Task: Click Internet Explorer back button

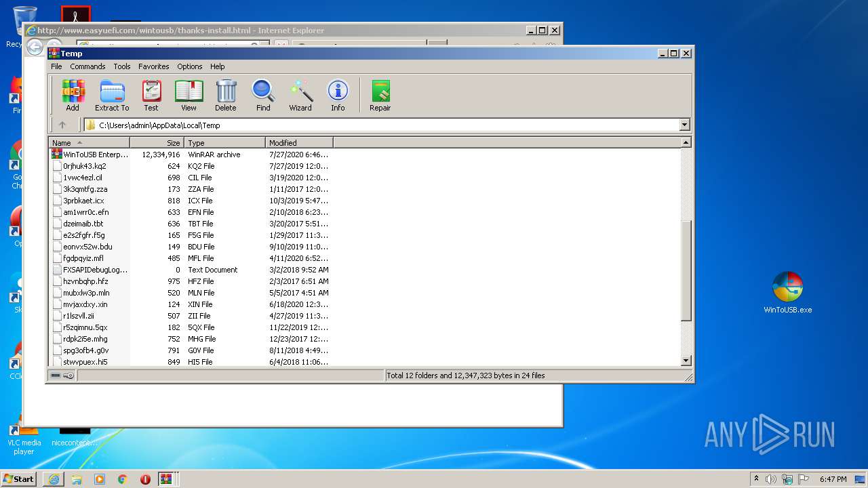Action: (x=35, y=47)
